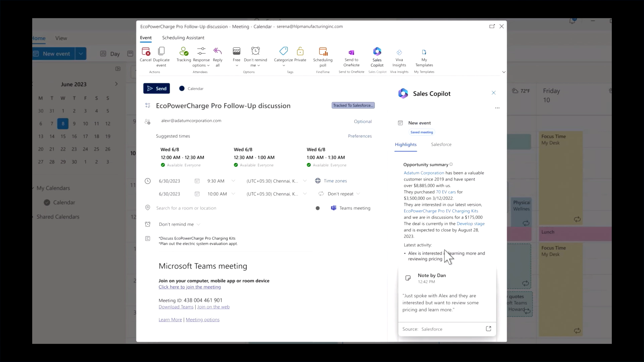The width and height of the screenshot is (644, 362).
Task: Open attendee Tracking icon
Action: coord(184,51)
